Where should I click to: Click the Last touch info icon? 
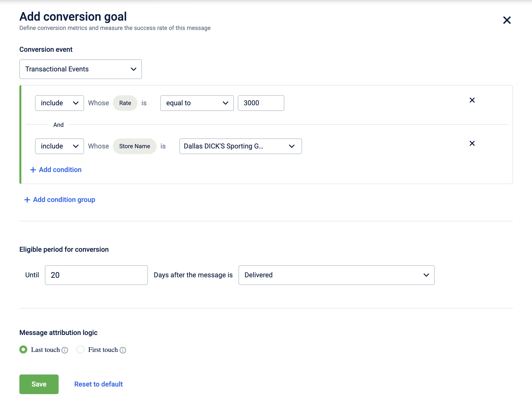[65, 350]
